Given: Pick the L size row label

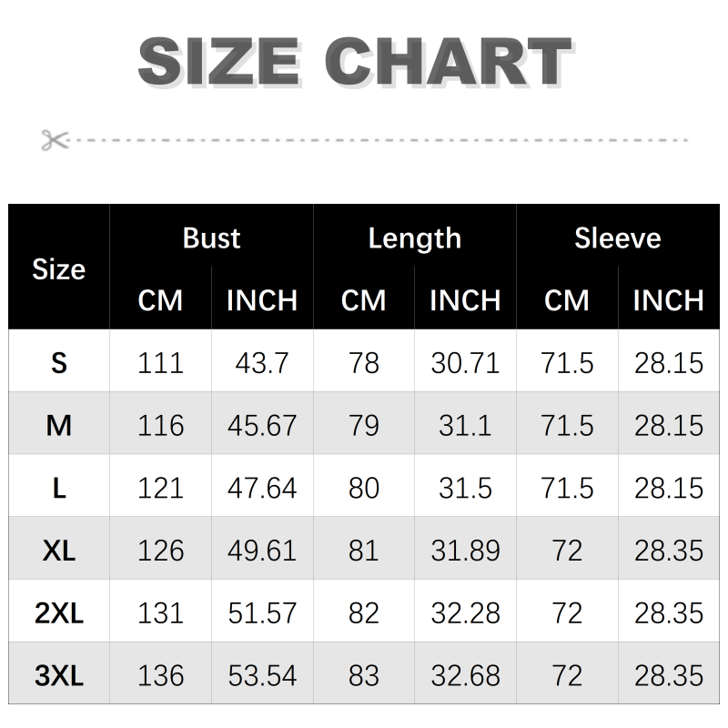Looking at the screenshot, I should [x=59, y=488].
